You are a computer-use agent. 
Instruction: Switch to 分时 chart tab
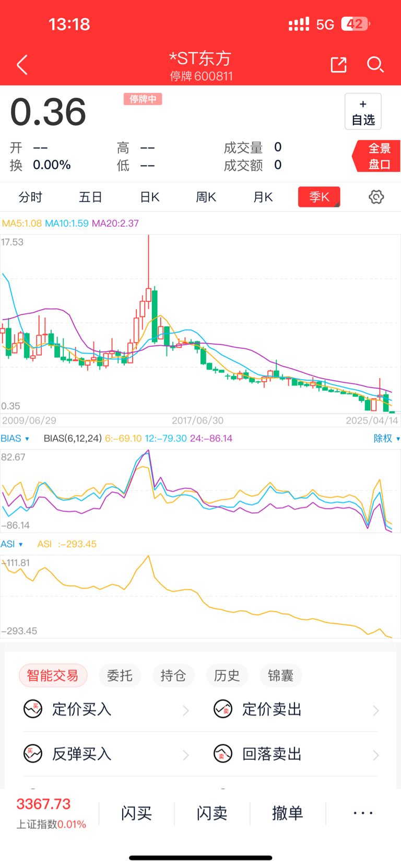pos(30,197)
